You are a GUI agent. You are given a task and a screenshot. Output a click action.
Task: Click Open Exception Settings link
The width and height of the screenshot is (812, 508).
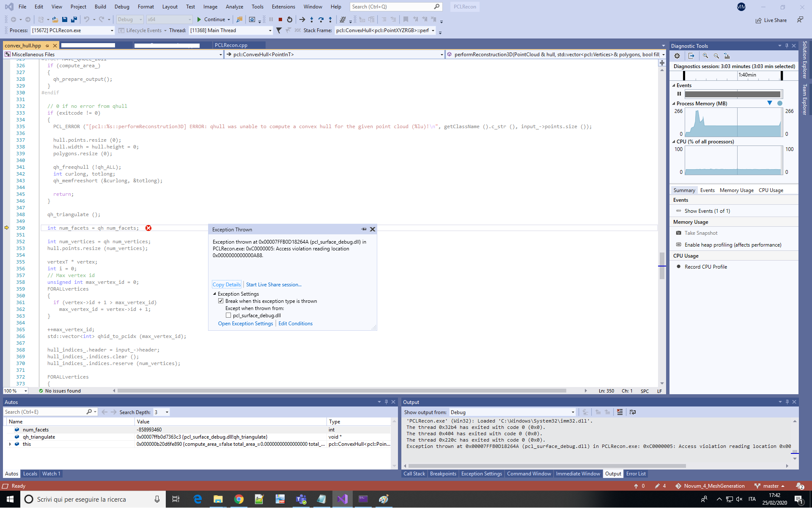[x=245, y=324]
